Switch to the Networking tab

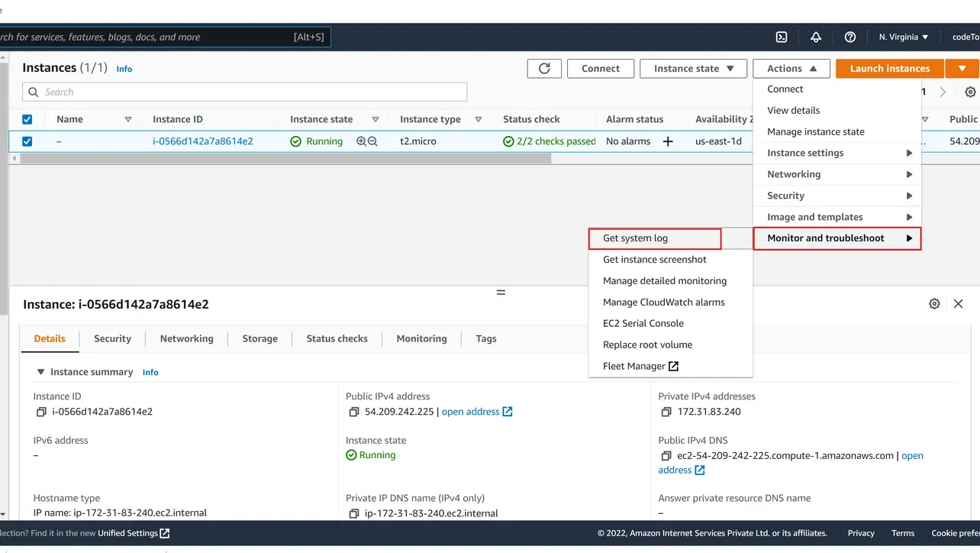[186, 338]
